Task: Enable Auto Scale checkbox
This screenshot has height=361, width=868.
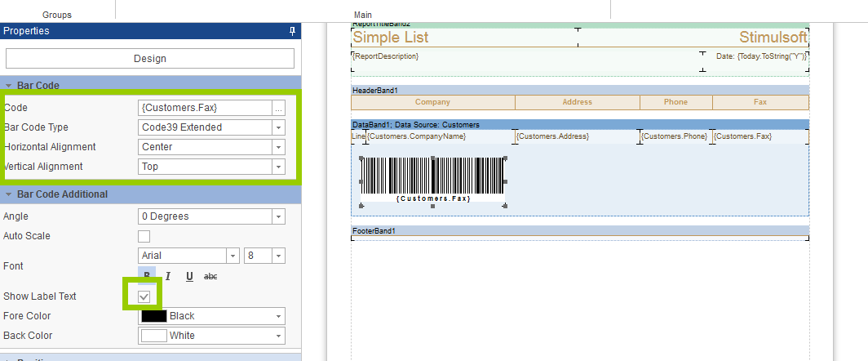Action: (144, 236)
